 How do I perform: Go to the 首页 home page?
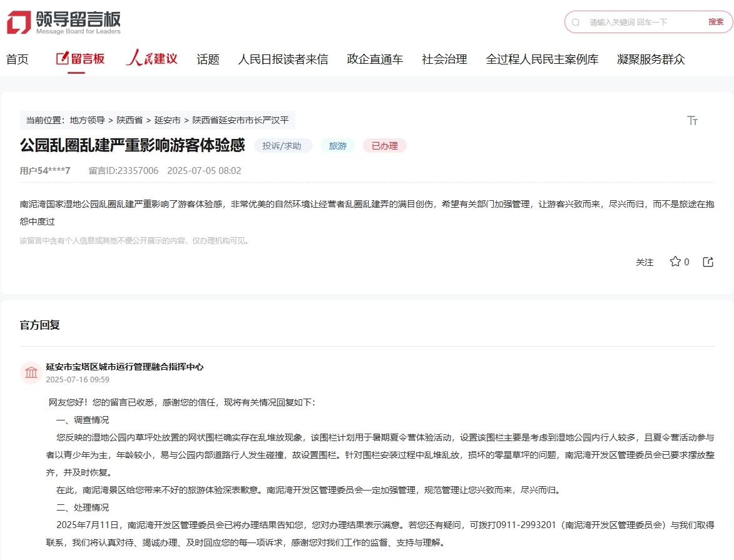coord(18,59)
